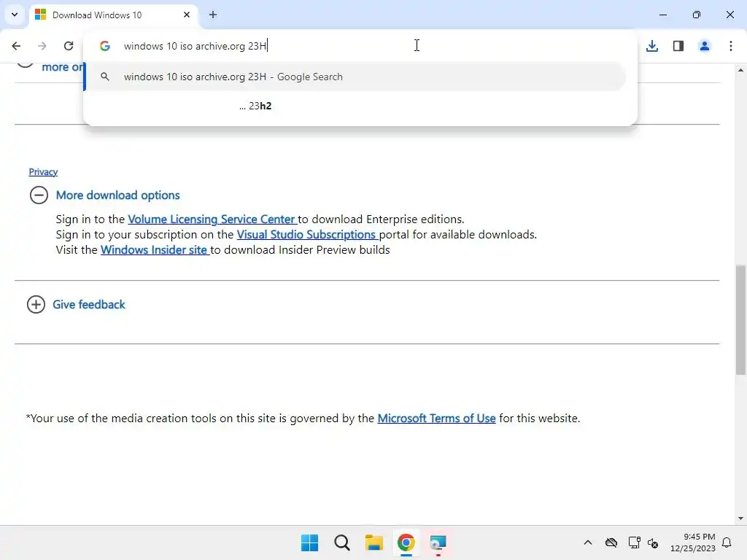Click the Give feedback heading text

point(88,304)
